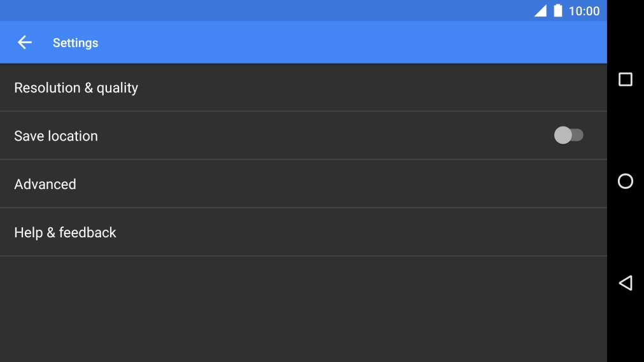Open the Advanced settings entry
The width and height of the screenshot is (644, 362).
[x=45, y=184]
